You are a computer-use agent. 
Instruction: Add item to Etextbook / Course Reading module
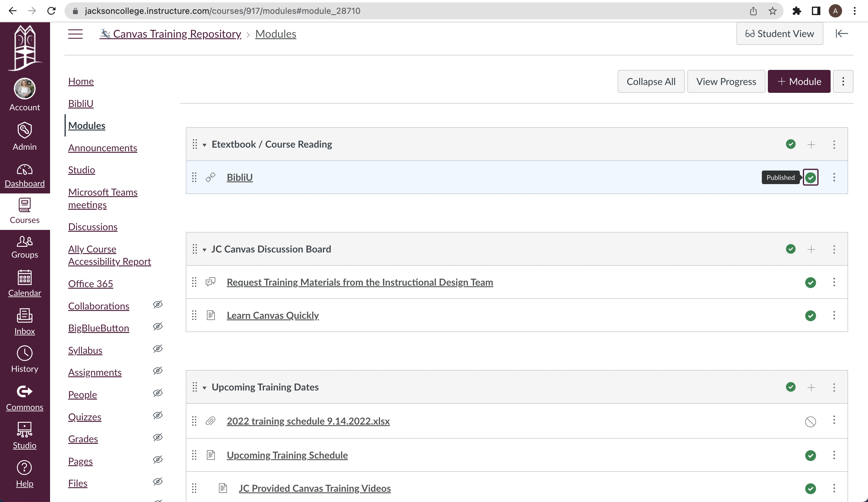coord(811,144)
